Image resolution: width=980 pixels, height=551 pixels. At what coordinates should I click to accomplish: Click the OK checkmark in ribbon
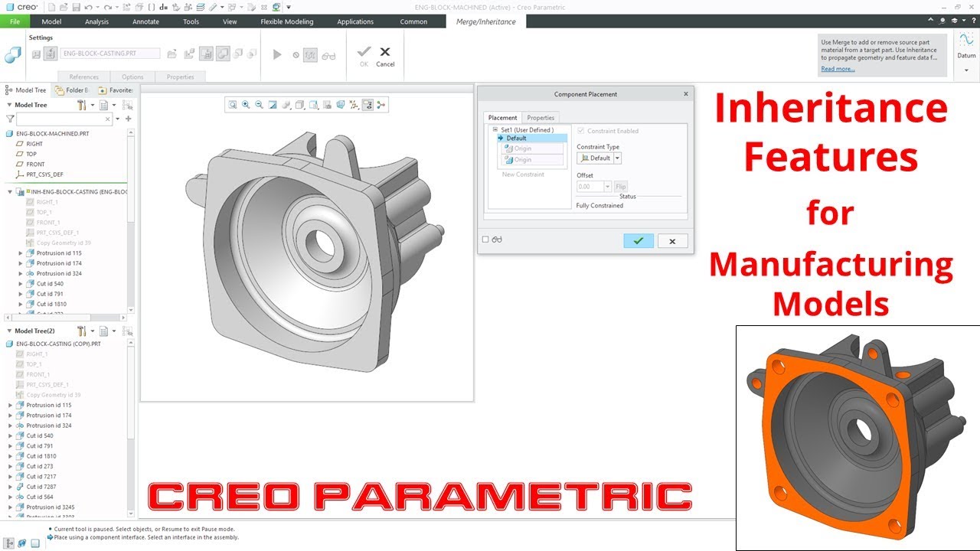tap(364, 56)
